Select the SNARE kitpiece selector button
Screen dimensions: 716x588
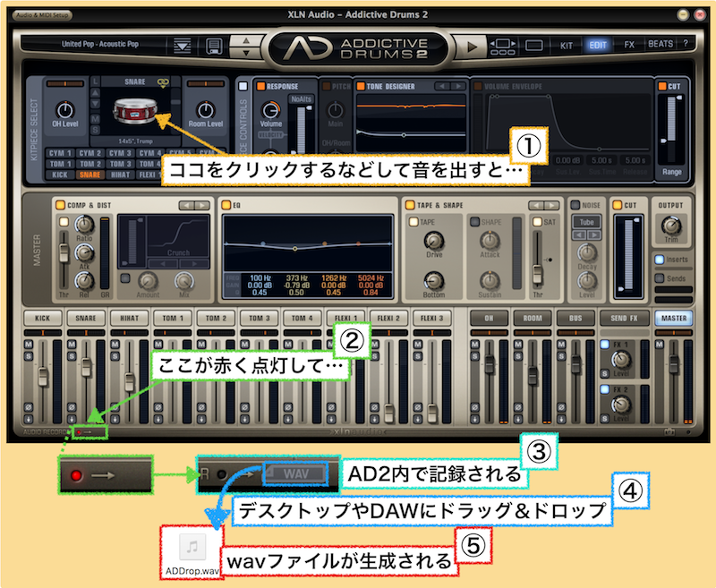pyautogui.click(x=90, y=175)
